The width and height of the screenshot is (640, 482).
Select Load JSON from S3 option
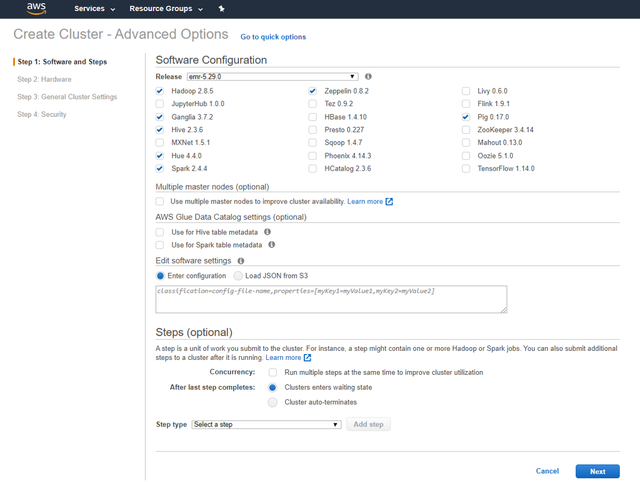coord(238,276)
